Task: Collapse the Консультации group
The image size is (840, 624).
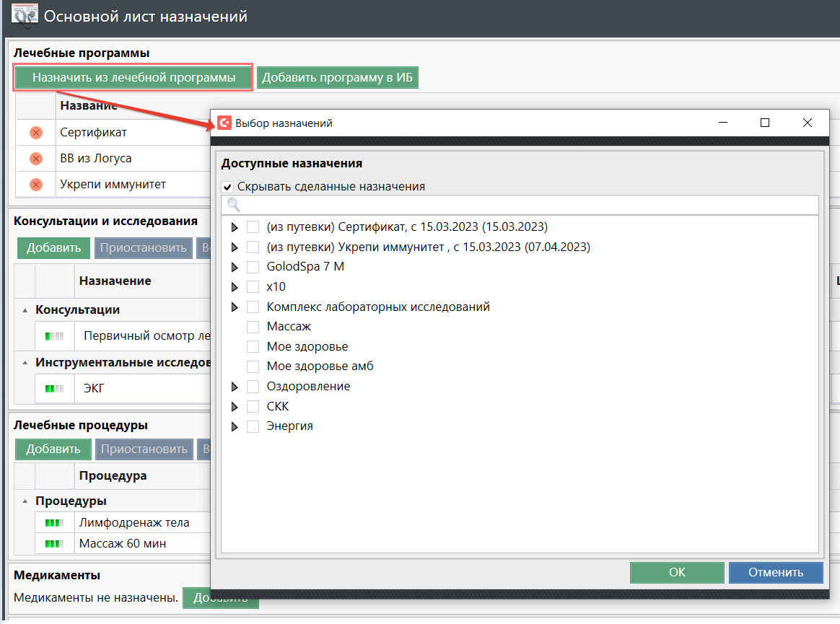Action: [25, 309]
